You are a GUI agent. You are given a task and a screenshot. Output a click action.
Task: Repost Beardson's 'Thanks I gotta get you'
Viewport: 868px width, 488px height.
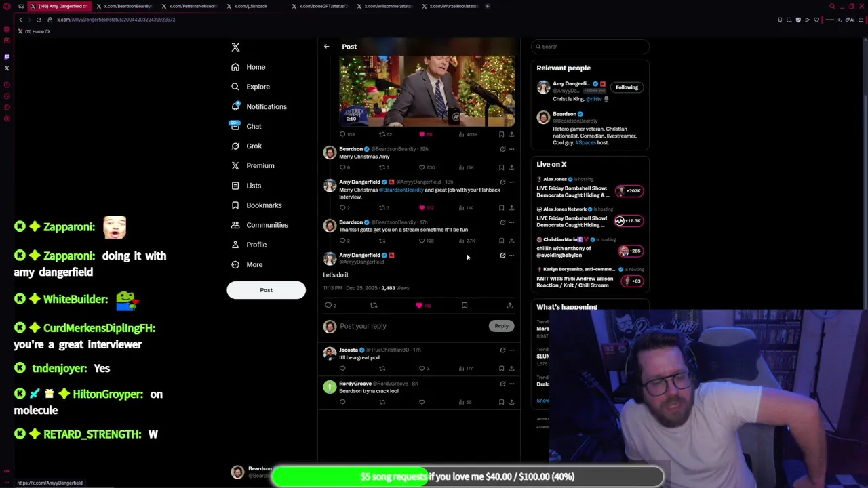pyautogui.click(x=382, y=241)
